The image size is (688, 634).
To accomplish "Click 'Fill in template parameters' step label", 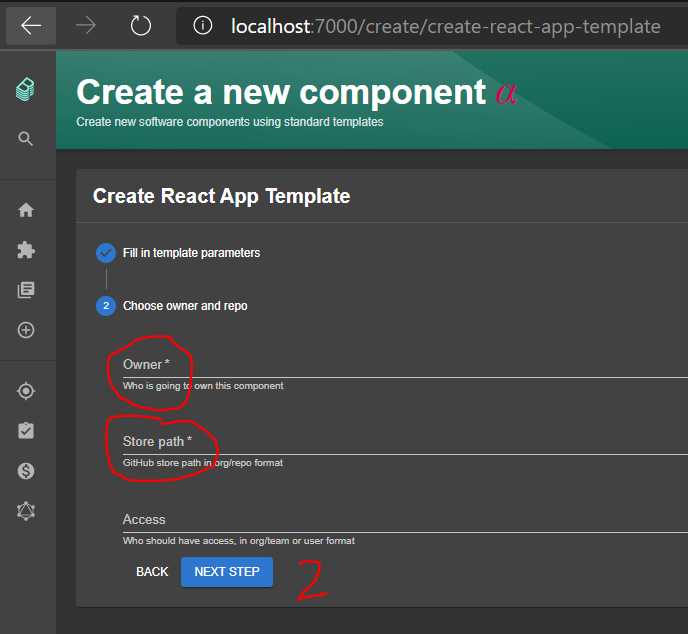I will tap(191, 253).
